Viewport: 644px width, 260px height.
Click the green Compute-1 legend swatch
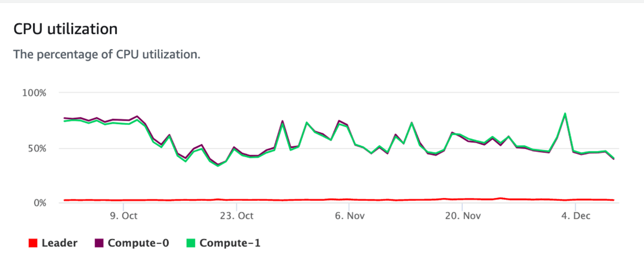tap(191, 243)
